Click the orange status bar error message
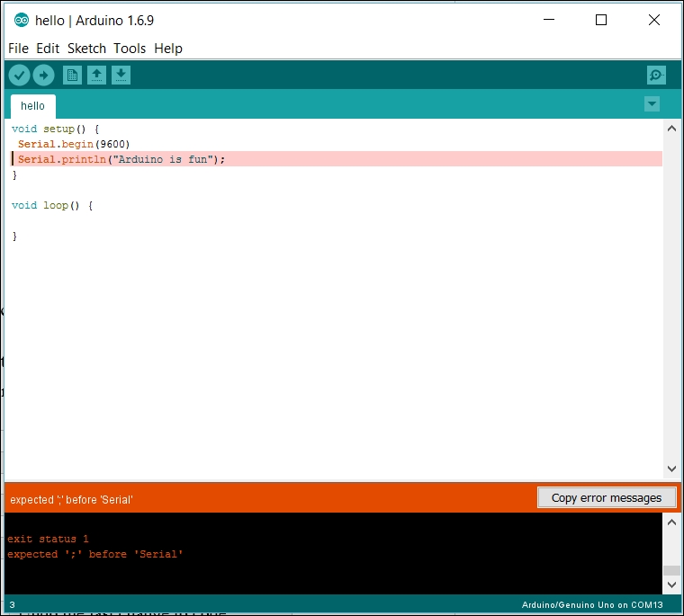 pos(71,500)
